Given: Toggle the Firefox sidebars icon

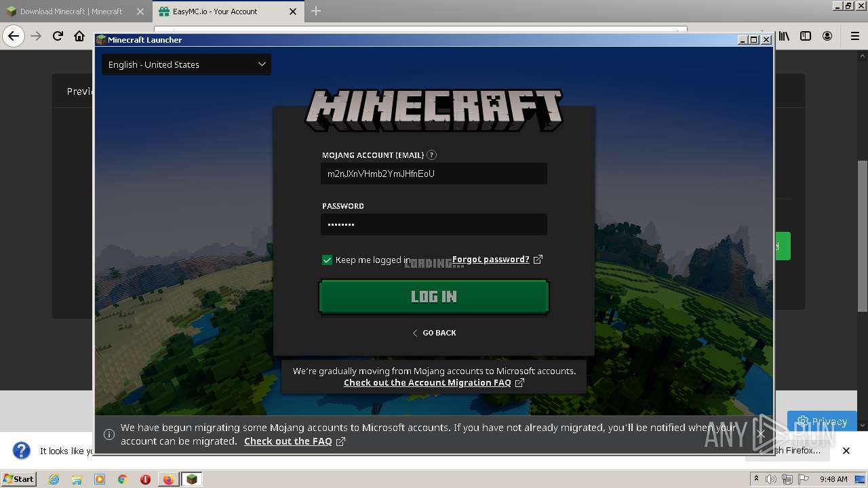Looking at the screenshot, I should click(x=806, y=36).
